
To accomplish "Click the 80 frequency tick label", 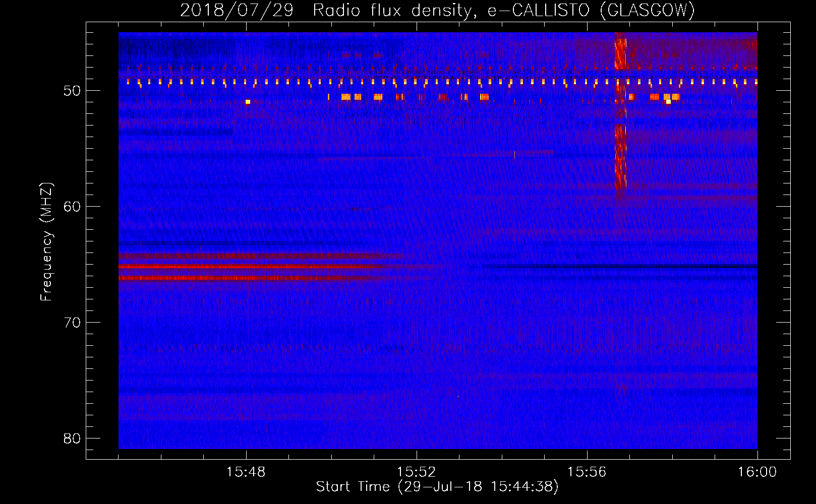I will [73, 438].
